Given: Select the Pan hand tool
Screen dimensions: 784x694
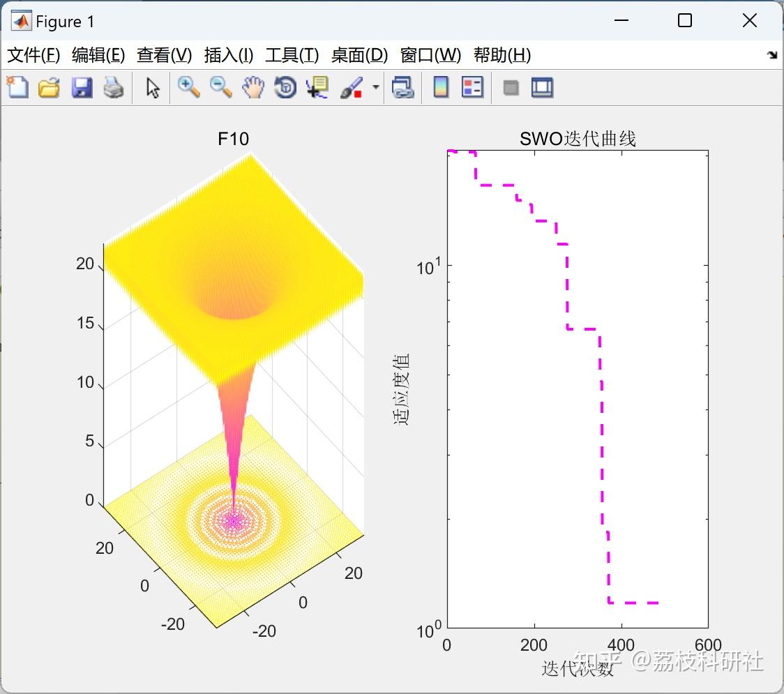Looking at the screenshot, I should [253, 87].
